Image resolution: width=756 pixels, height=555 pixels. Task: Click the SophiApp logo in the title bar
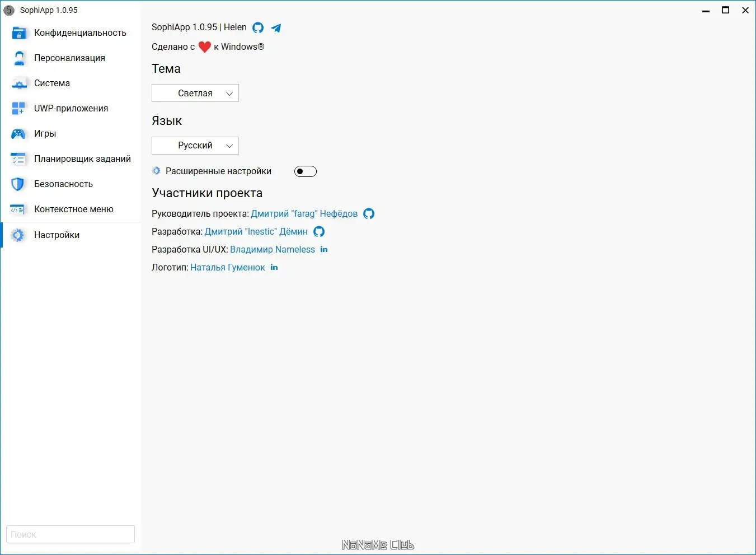point(9,10)
